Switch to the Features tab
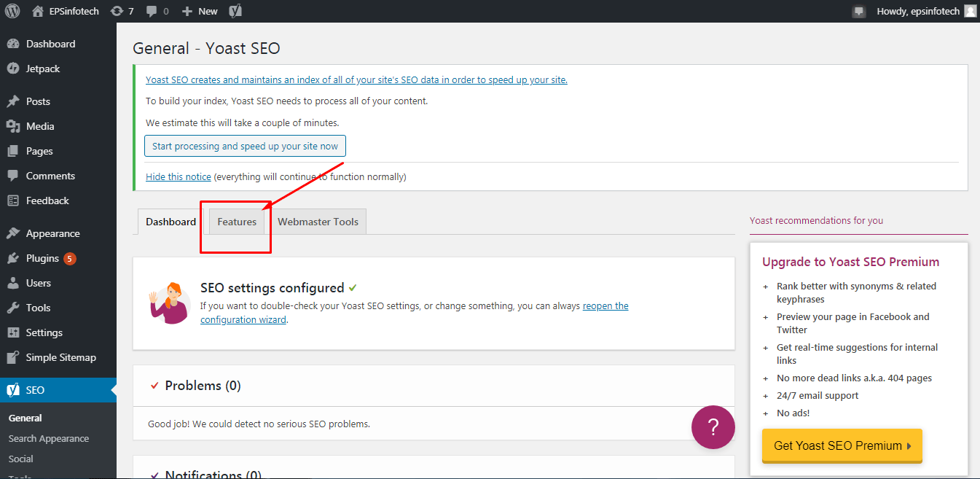The image size is (980, 479). click(237, 222)
